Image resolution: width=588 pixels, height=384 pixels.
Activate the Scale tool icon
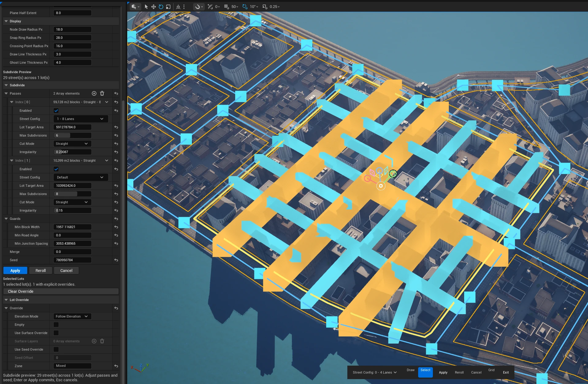168,6
